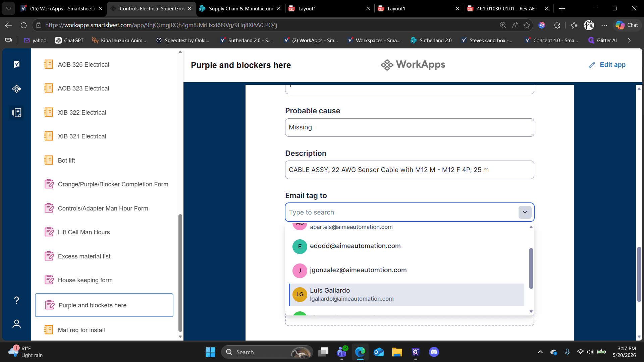Refresh the page with the reload icon
Viewport: 644px width, 362px height.
coord(23,25)
